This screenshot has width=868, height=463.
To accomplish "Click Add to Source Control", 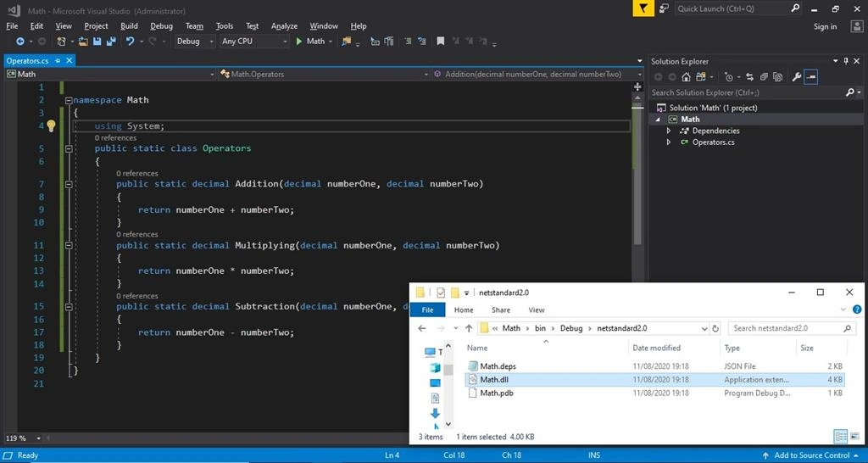I will [812, 455].
